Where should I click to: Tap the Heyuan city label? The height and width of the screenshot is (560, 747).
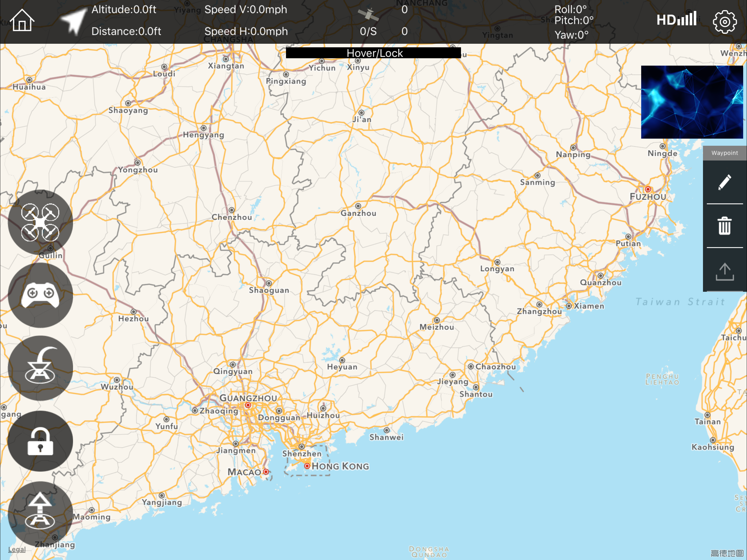[x=342, y=367]
